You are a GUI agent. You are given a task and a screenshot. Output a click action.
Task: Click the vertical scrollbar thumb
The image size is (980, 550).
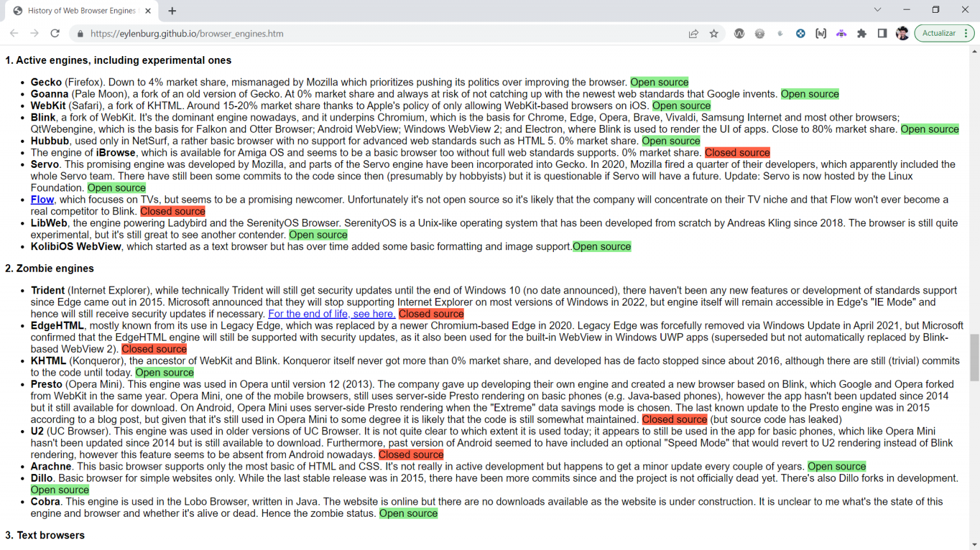[974, 357]
